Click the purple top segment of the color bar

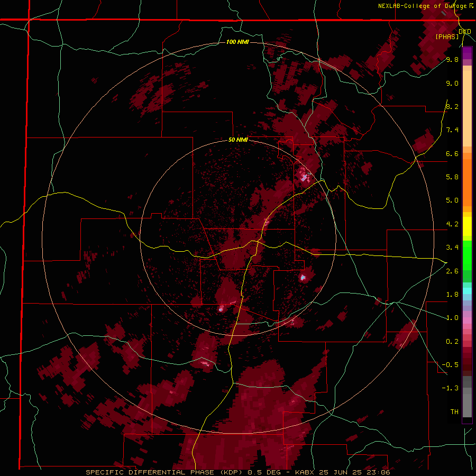[x=467, y=53]
